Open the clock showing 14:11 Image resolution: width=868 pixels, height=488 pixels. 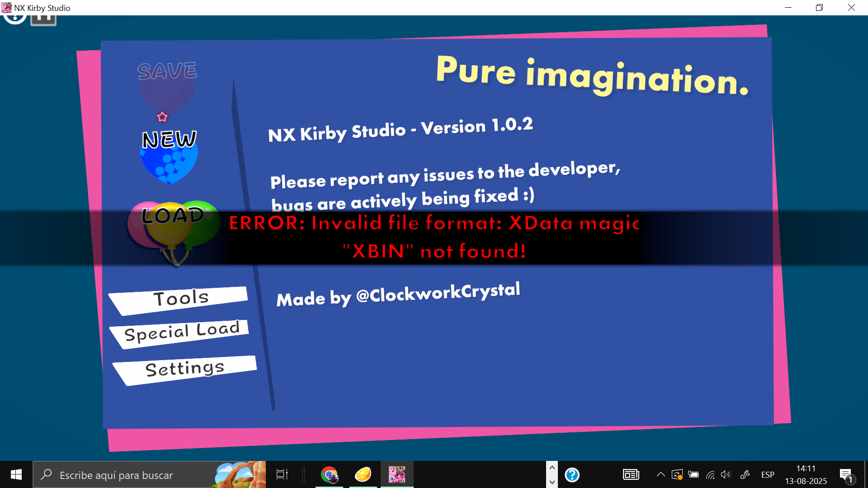coord(806,474)
